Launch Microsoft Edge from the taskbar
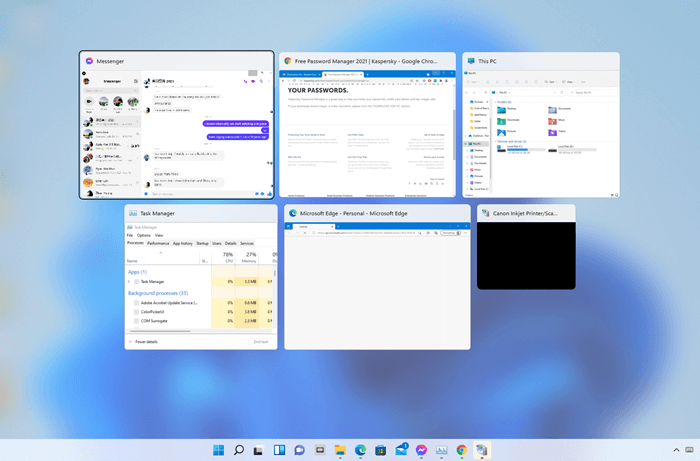The image size is (700, 461). pos(360,450)
